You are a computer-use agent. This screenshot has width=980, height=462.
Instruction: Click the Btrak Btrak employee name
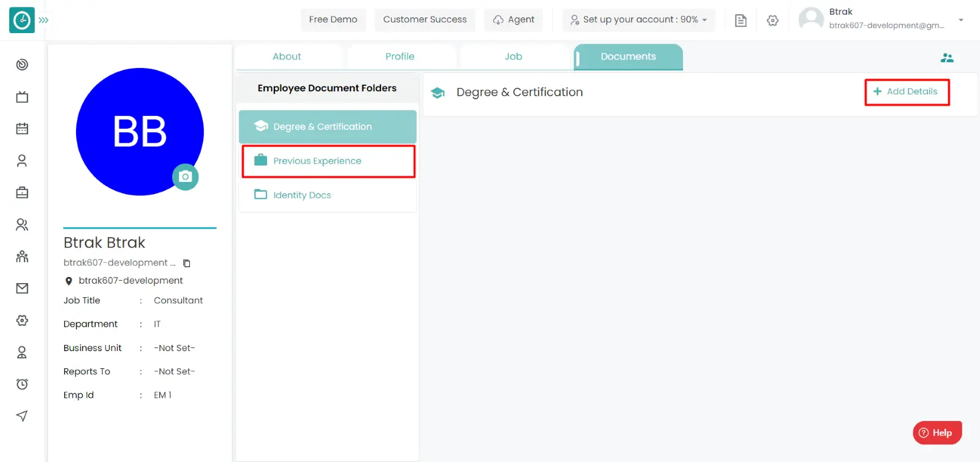point(104,243)
